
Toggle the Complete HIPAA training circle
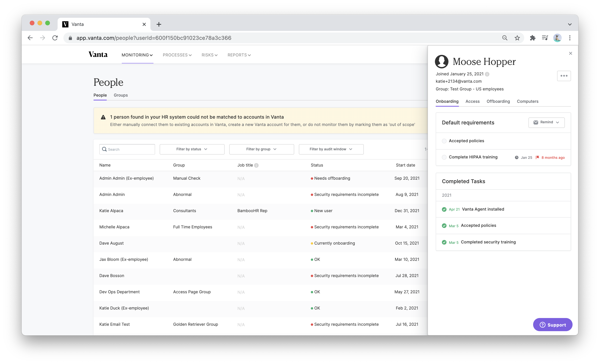pos(444,157)
